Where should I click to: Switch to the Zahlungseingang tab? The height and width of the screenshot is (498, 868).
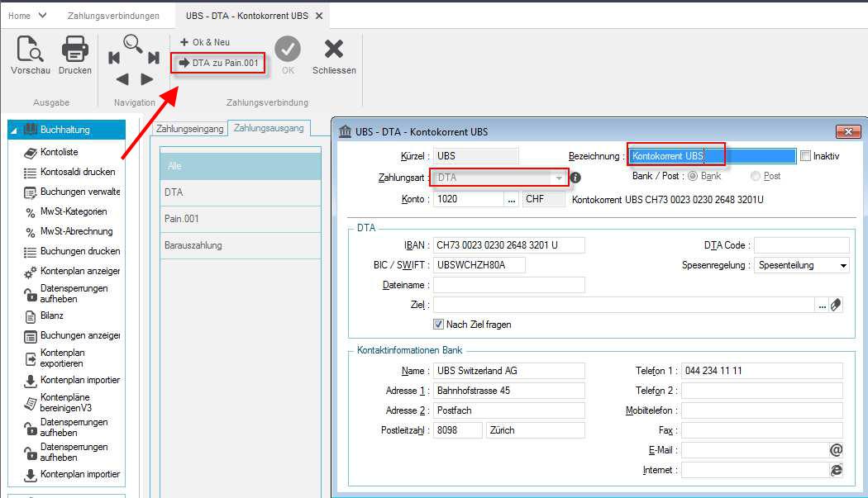click(x=190, y=129)
